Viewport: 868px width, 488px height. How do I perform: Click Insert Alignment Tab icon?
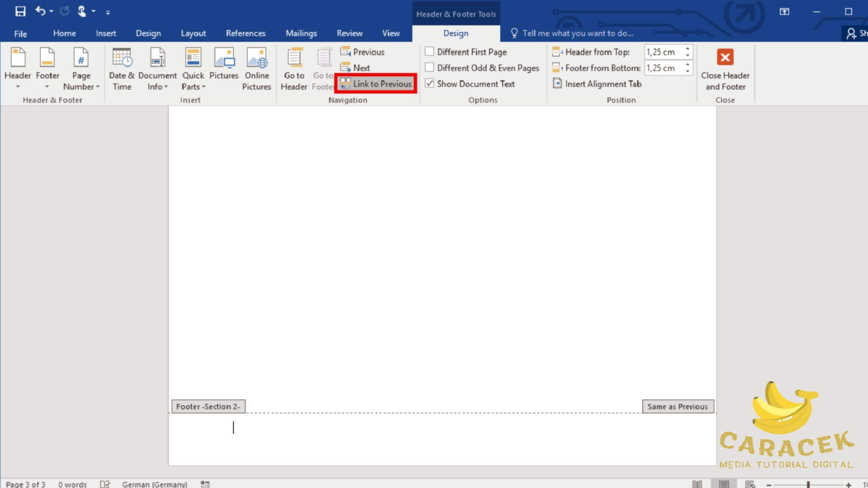(x=557, y=83)
